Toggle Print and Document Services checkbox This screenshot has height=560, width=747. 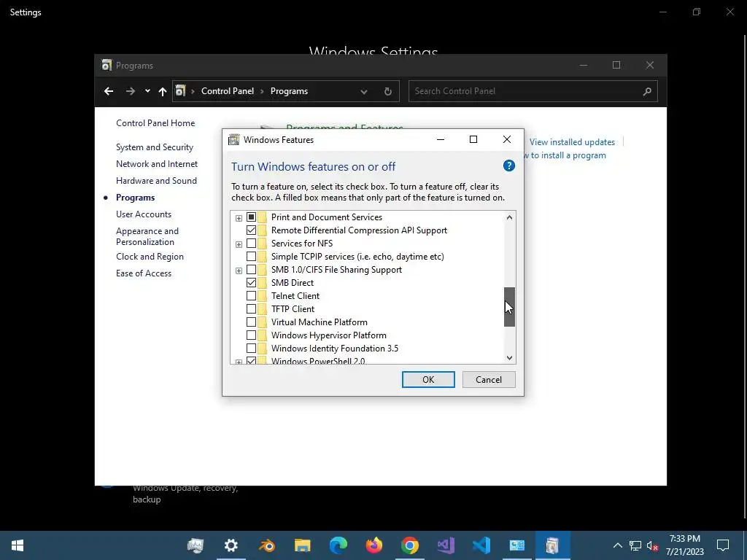(251, 217)
